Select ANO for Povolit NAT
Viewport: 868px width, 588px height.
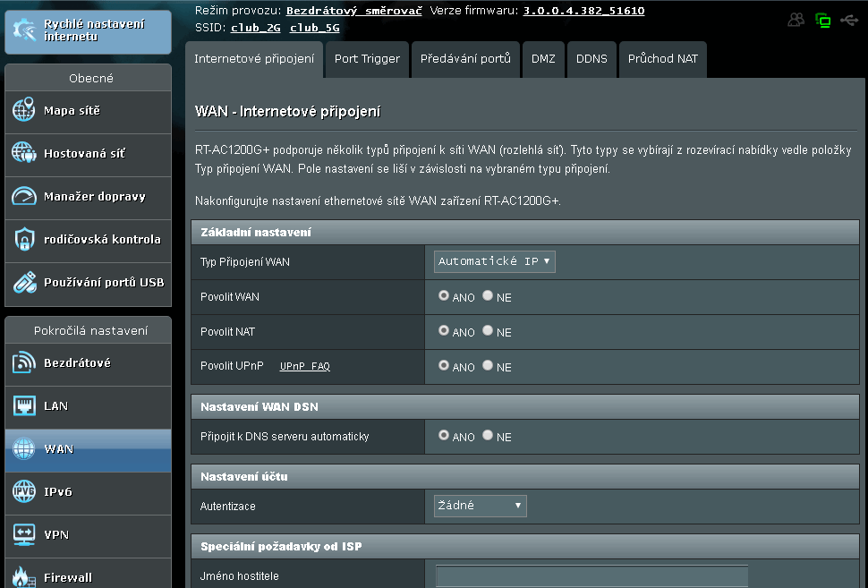444,331
